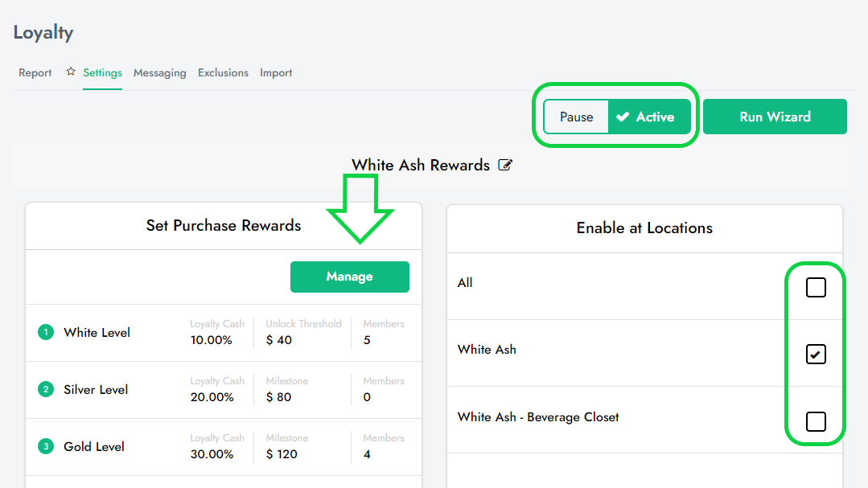Launch the Run Wizard button
This screenshot has width=868, height=488.
tap(775, 117)
